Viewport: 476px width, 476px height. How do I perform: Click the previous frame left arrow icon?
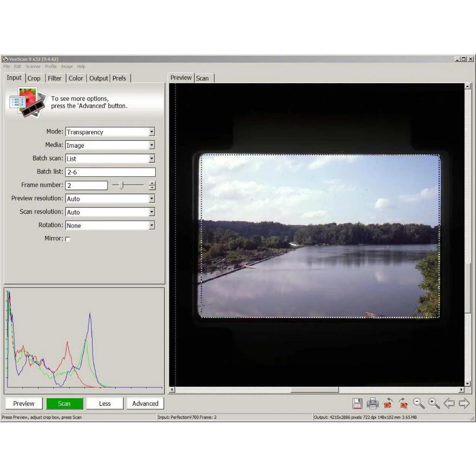click(x=449, y=403)
